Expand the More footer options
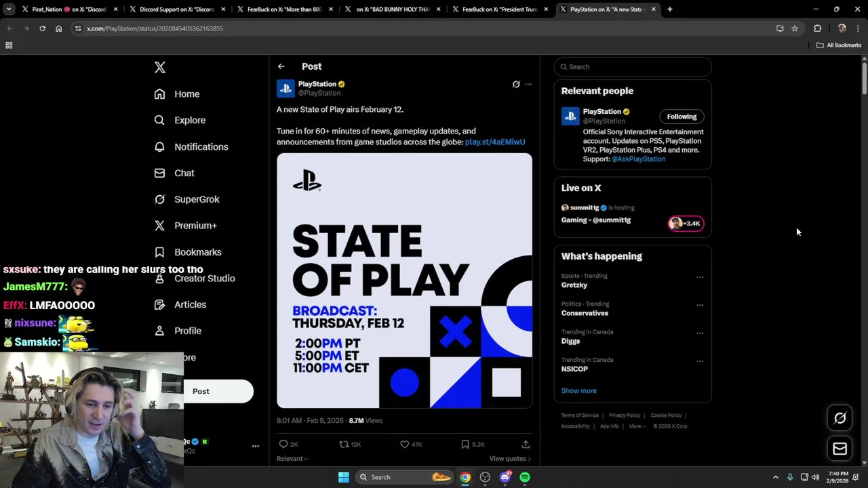The height and width of the screenshot is (488, 868). click(x=637, y=426)
